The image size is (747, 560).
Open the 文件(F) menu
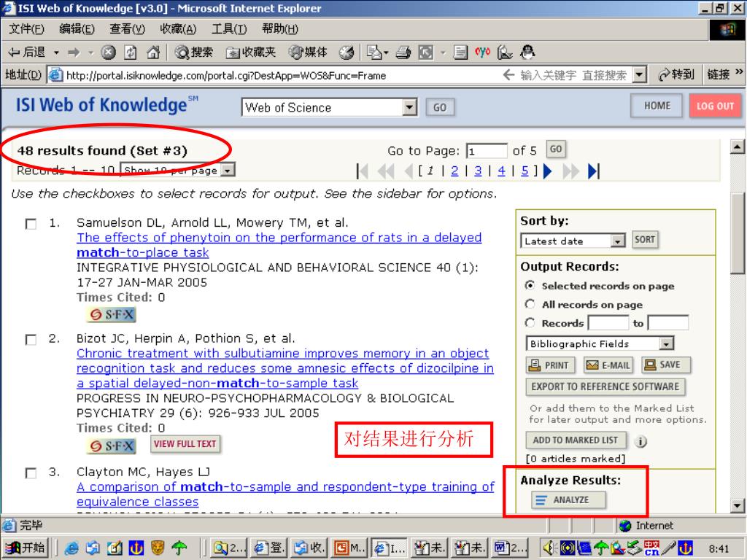pyautogui.click(x=26, y=29)
